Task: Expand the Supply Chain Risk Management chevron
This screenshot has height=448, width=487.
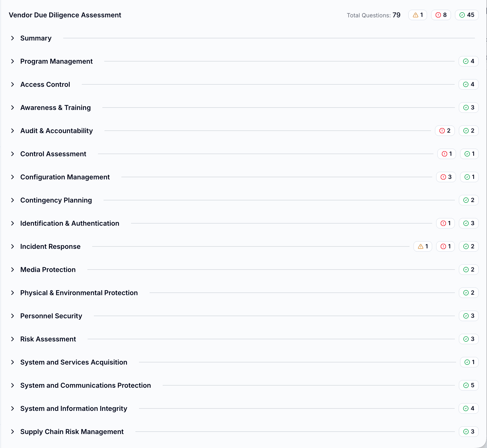Action: tap(13, 432)
